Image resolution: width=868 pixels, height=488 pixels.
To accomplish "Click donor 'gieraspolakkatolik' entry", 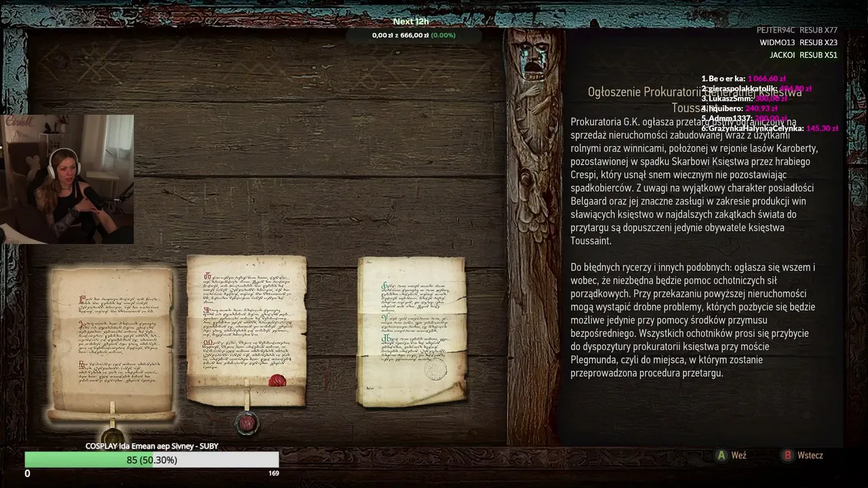I will coord(756,89).
